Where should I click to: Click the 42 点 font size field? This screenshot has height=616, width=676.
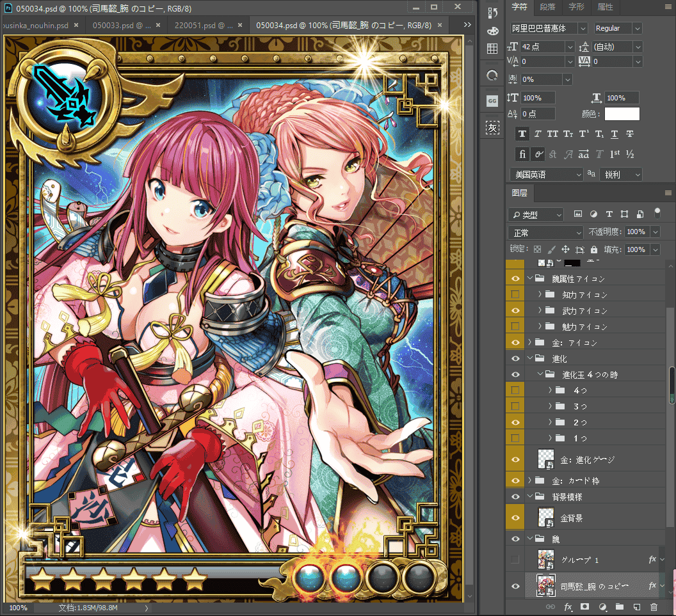543,47
